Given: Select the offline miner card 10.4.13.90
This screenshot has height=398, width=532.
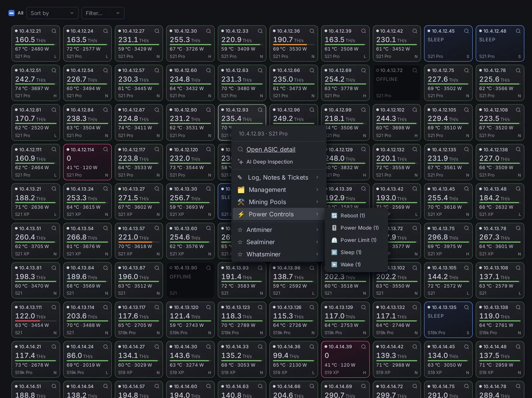Looking at the screenshot, I should [x=190, y=280].
